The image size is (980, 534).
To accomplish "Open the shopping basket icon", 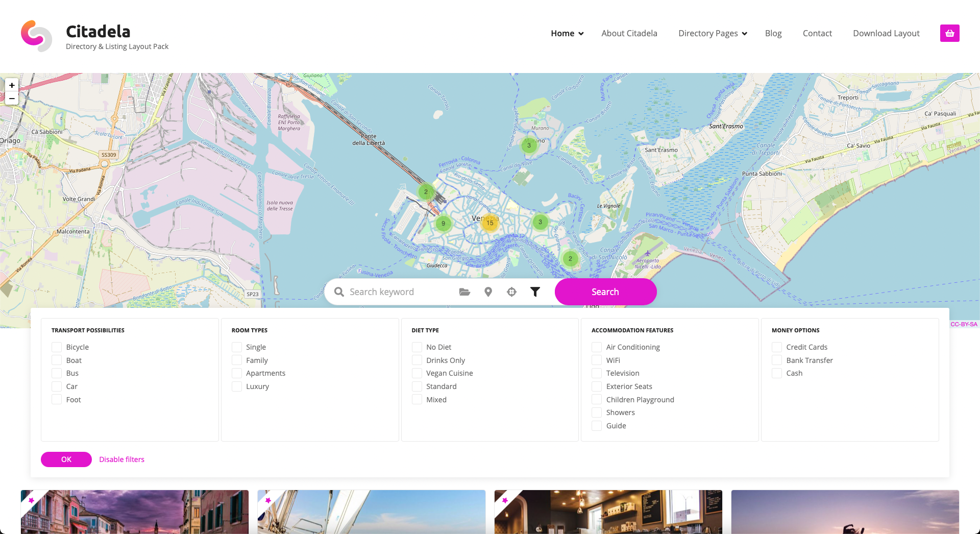I will [x=949, y=33].
